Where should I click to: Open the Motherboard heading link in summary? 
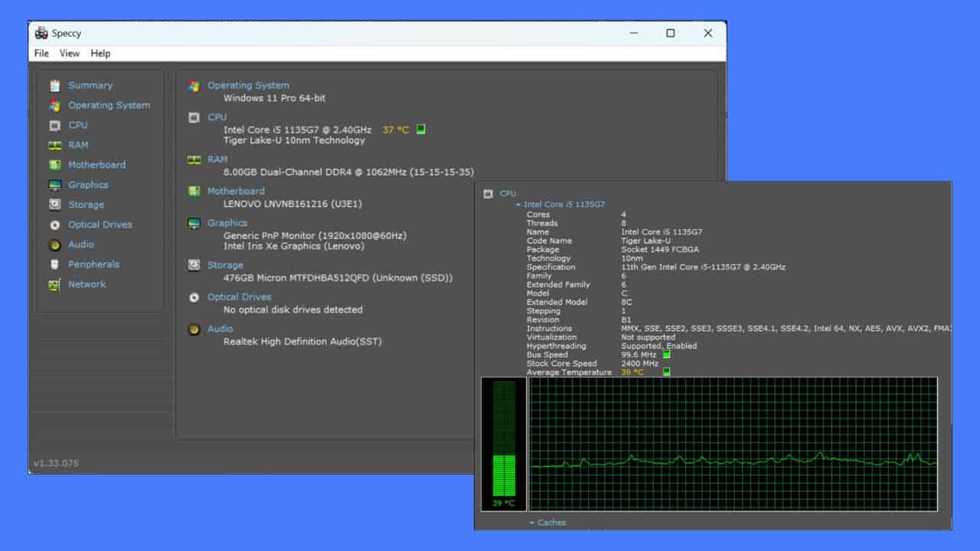pyautogui.click(x=236, y=191)
